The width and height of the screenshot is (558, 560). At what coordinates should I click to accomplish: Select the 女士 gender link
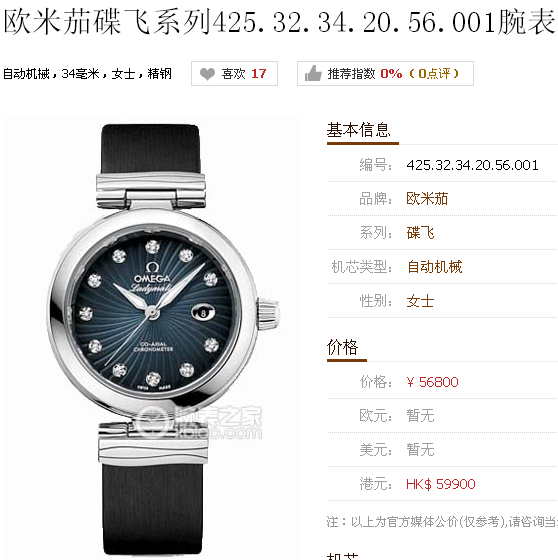(420, 301)
